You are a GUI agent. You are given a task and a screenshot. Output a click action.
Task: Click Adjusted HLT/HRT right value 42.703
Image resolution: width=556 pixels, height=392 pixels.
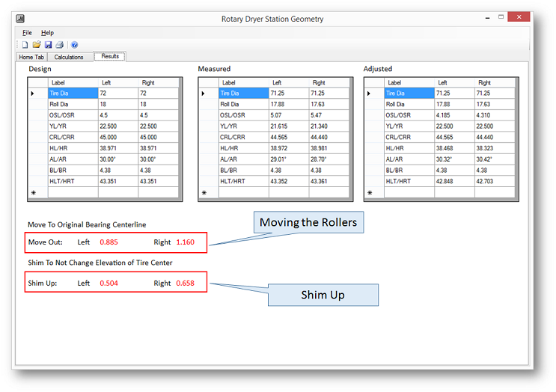click(495, 181)
